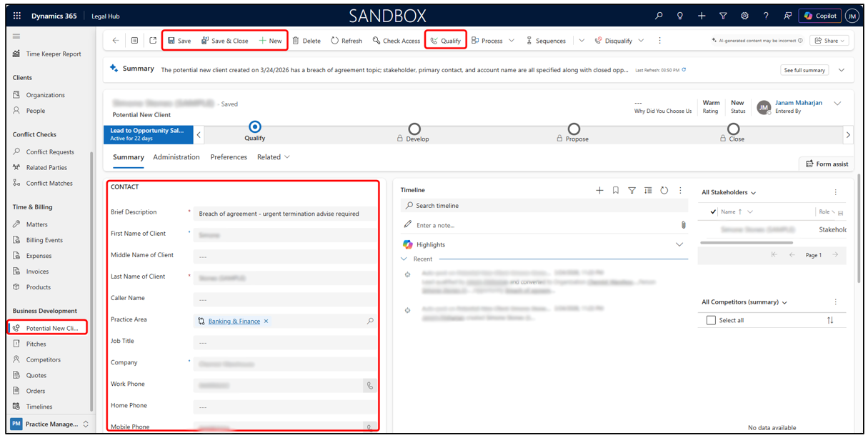Add a timeline record with plus icon

point(599,190)
